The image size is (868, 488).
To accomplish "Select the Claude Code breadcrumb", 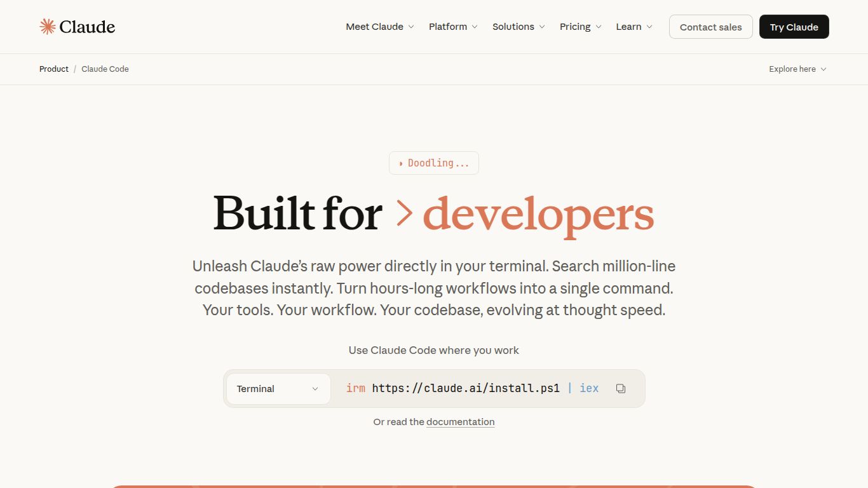I will click(105, 69).
